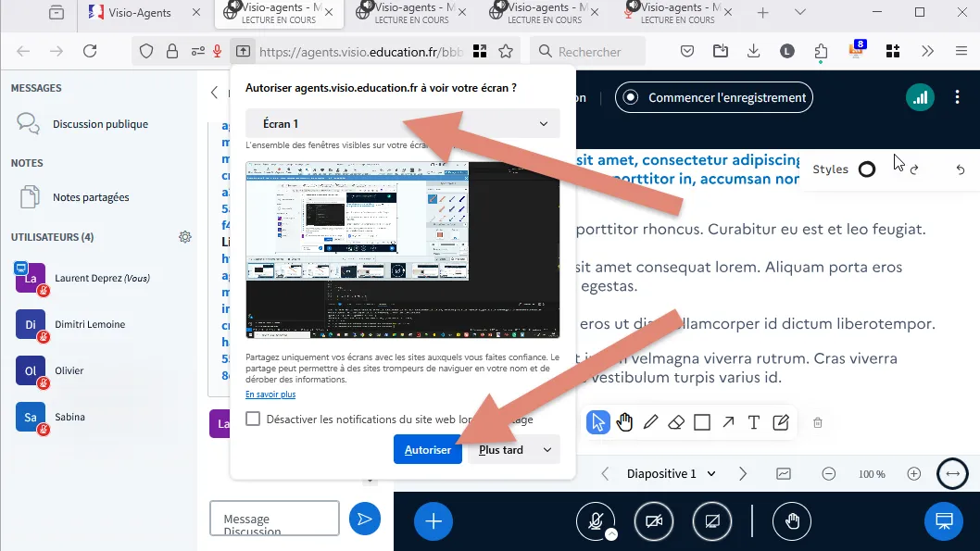Open the En savoir plus link
The height and width of the screenshot is (551, 980).
pyautogui.click(x=270, y=394)
